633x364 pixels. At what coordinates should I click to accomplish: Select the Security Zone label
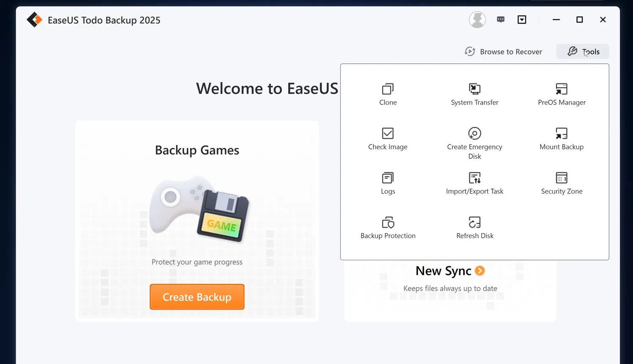562,191
